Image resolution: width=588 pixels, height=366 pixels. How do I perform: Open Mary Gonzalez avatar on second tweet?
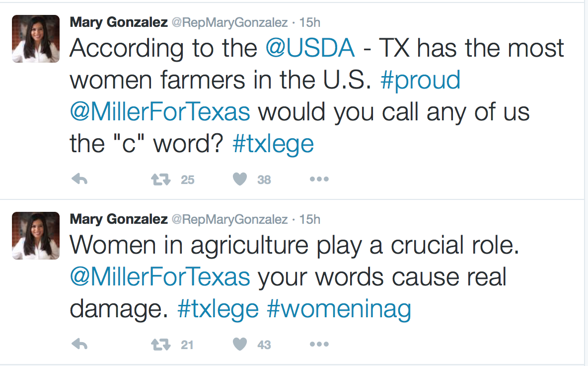point(36,236)
